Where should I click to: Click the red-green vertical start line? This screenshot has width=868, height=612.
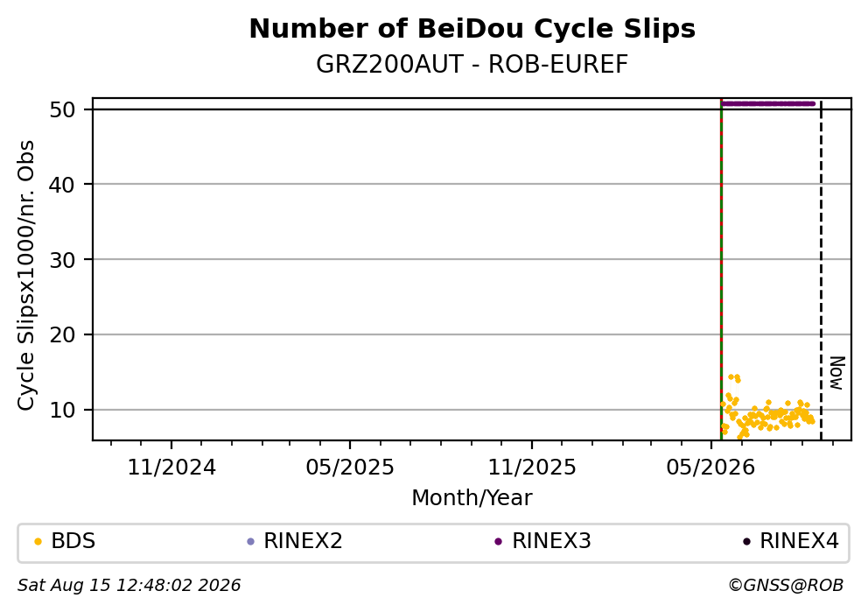click(x=721, y=269)
